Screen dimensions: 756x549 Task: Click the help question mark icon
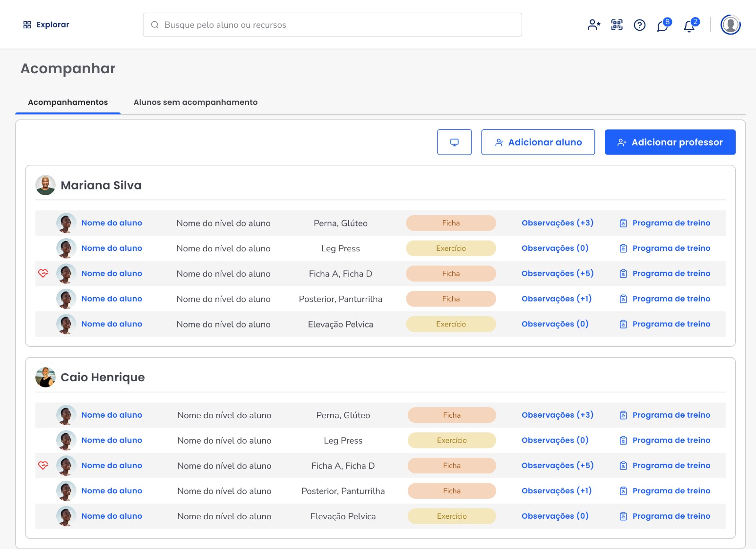point(639,25)
